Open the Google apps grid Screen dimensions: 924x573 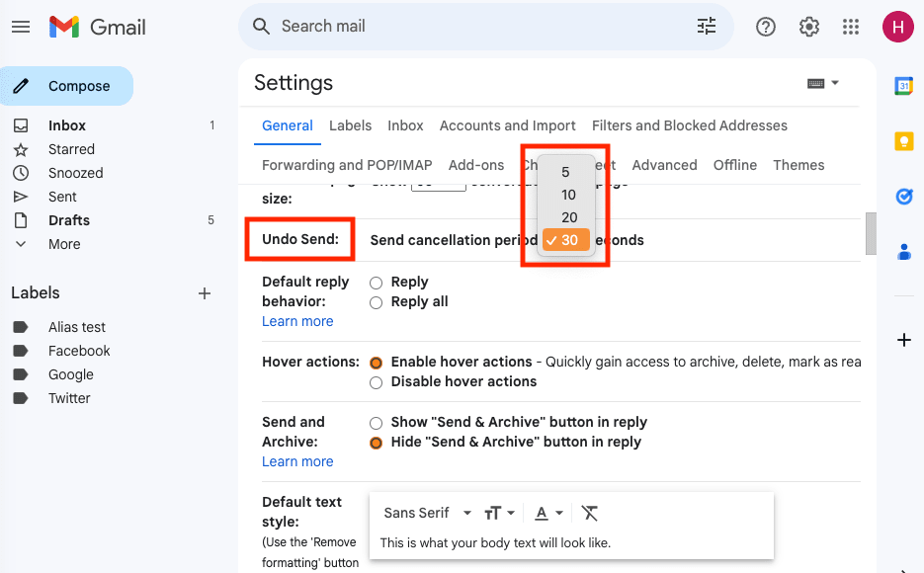point(851,27)
